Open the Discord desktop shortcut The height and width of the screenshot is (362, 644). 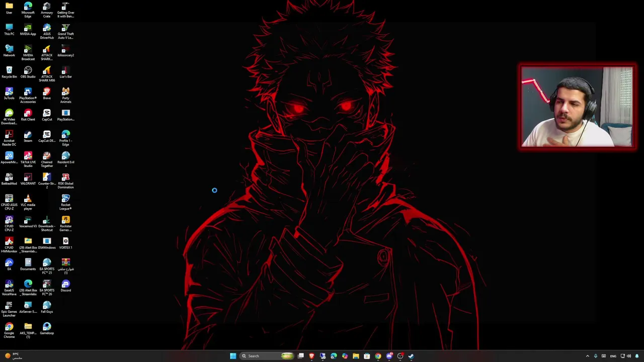point(65,286)
